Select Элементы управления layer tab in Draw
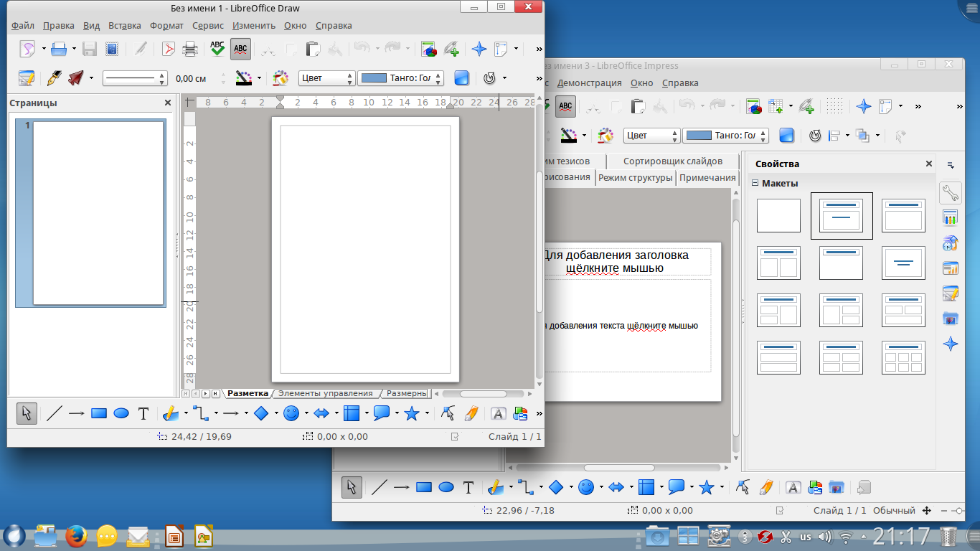 coord(326,393)
